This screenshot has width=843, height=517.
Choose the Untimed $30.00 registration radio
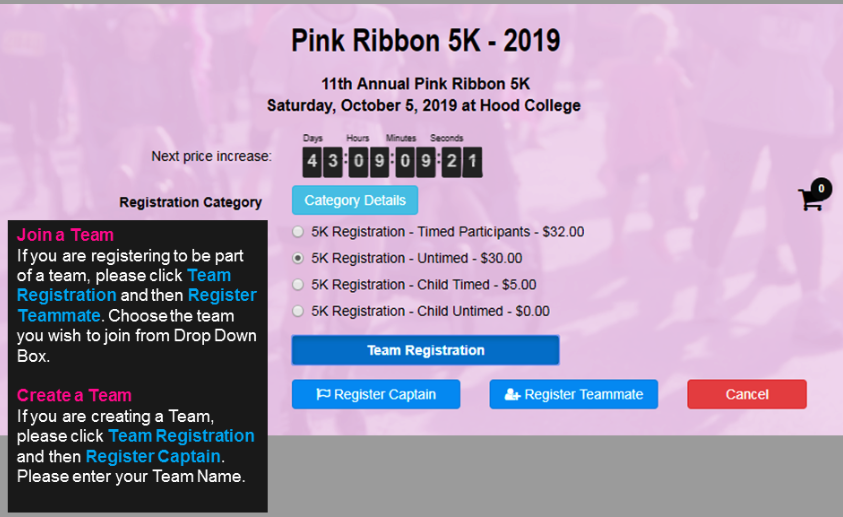pyautogui.click(x=298, y=258)
